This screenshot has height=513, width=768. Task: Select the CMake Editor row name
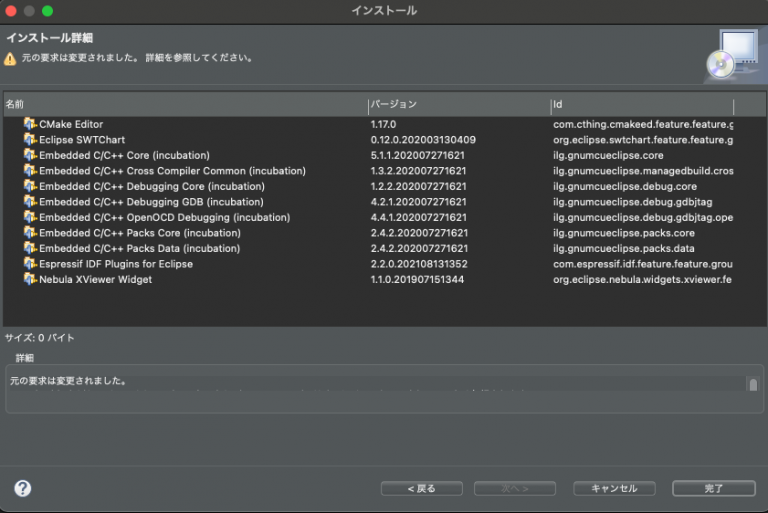(71, 124)
